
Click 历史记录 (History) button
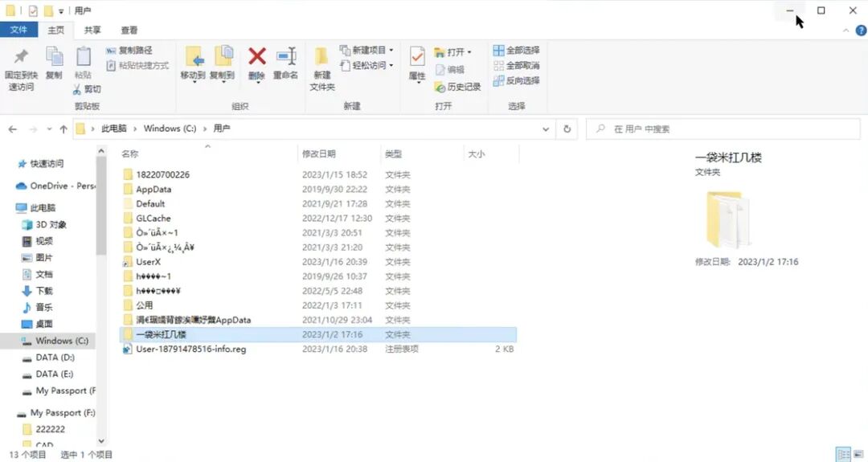pos(458,87)
